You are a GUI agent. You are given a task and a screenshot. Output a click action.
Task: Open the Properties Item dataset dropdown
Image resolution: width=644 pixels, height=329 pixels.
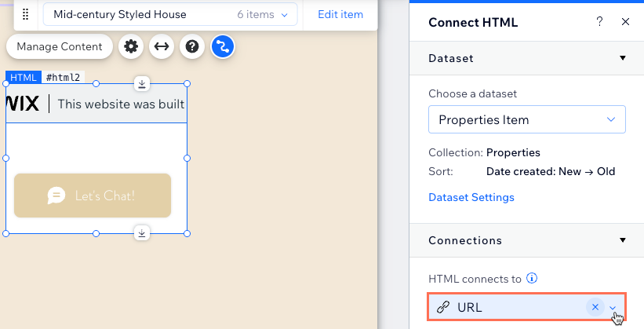527,119
